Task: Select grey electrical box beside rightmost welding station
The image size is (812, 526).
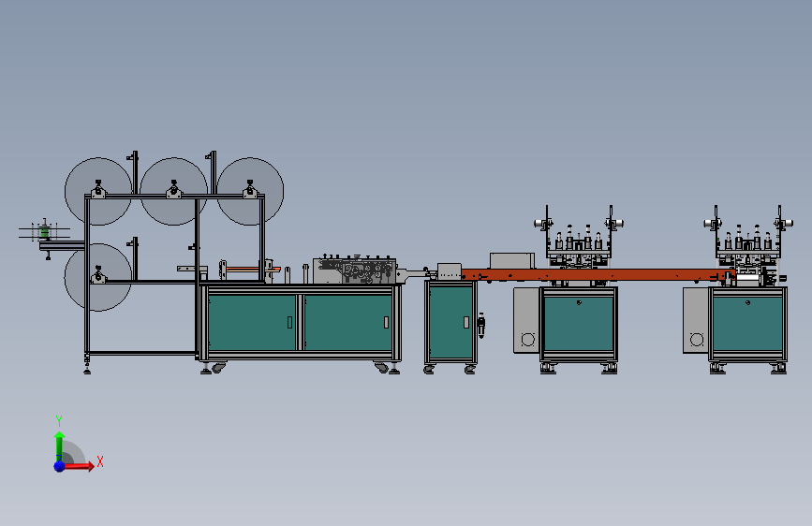Action: click(x=696, y=320)
